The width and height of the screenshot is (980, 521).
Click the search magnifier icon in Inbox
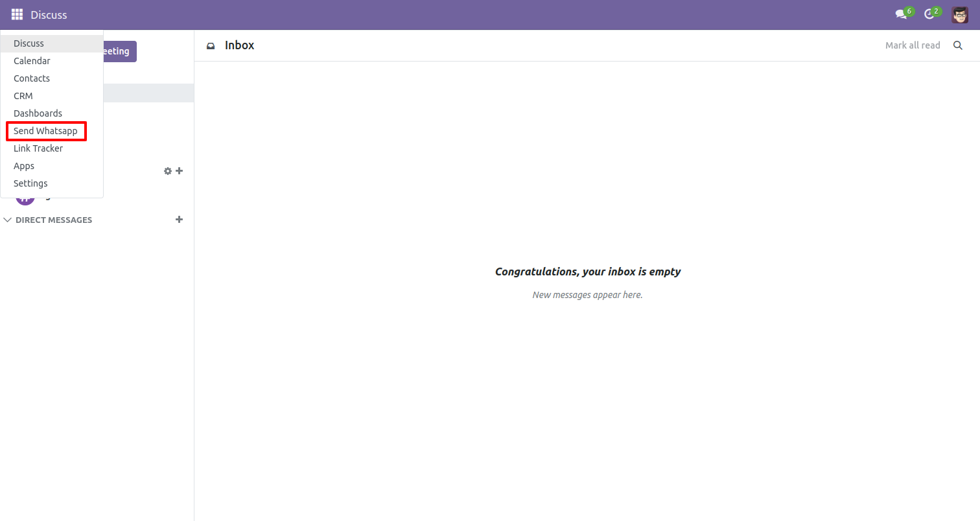click(x=958, y=45)
